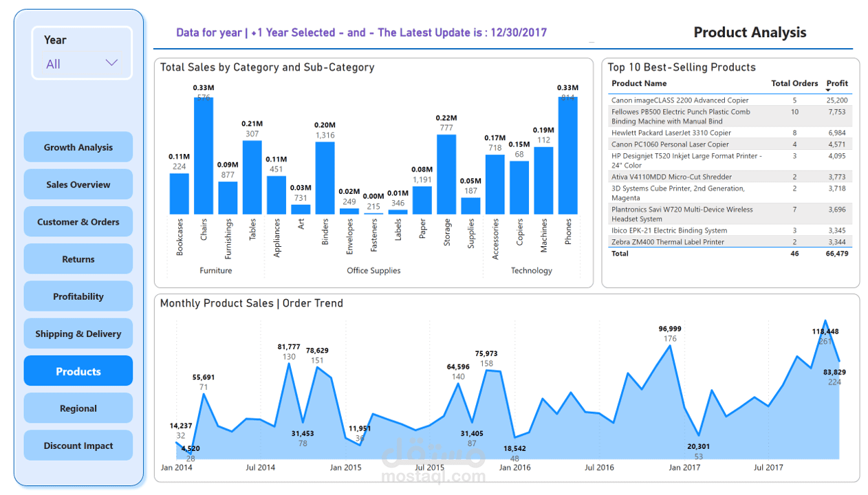Click the 25,200 profit value
This screenshot has height=495, width=868.
pos(836,100)
